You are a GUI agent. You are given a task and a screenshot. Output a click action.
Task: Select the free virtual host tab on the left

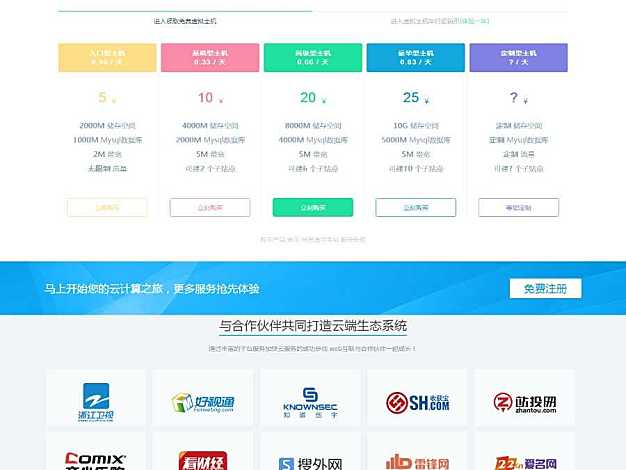(185, 21)
